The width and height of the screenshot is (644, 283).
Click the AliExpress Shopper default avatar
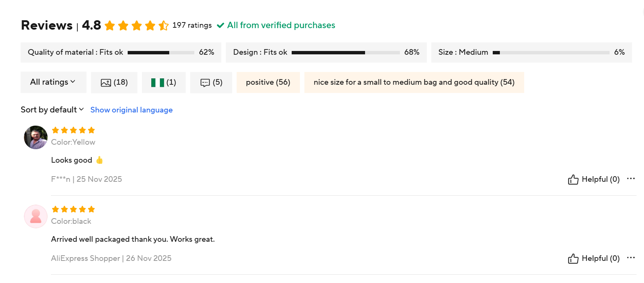coord(36,216)
